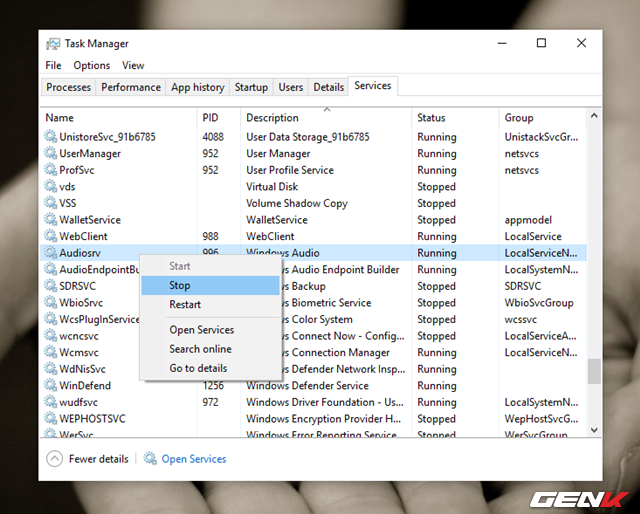
Task: Click the WEPHOSTSVC service gear icon
Action: coord(51,418)
